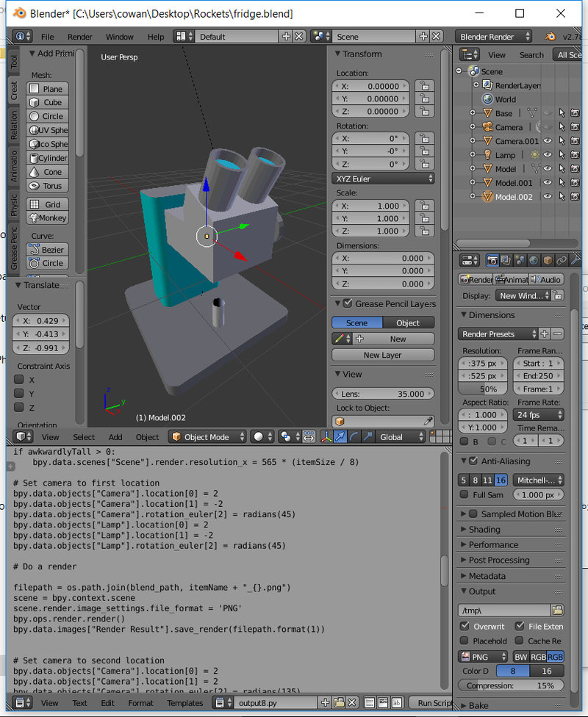Add a Cone mesh primitive
Screen dimensions: 588x717
(48, 172)
